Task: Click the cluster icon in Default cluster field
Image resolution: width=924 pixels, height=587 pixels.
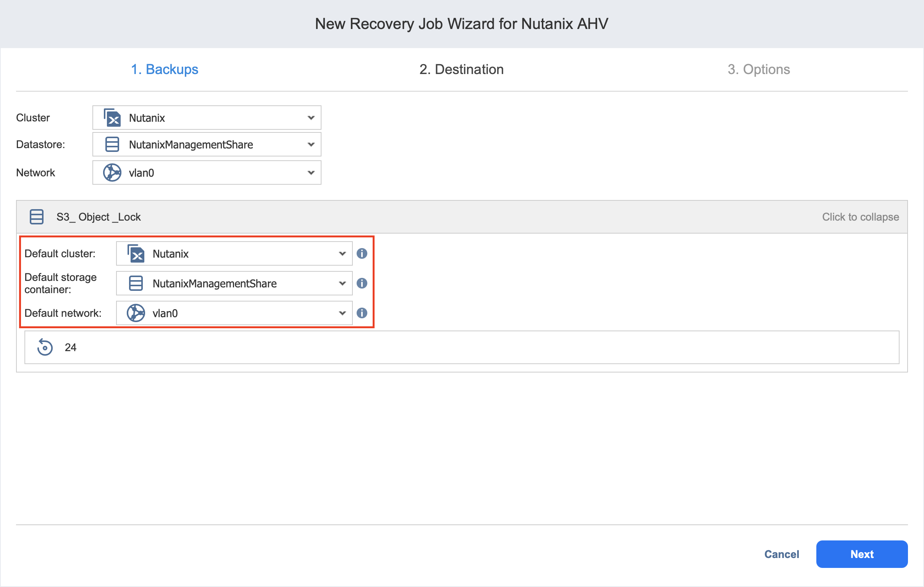Action: click(x=136, y=253)
